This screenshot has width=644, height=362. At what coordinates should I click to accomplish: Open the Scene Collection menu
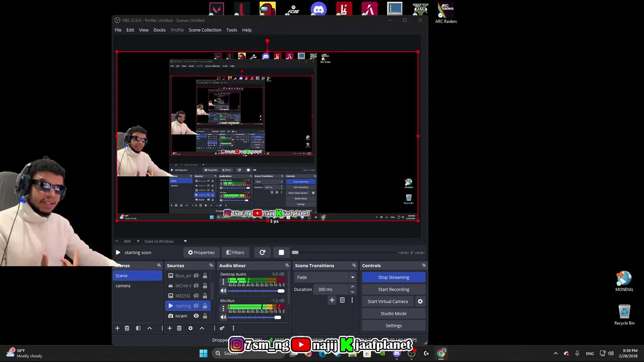pos(205,30)
